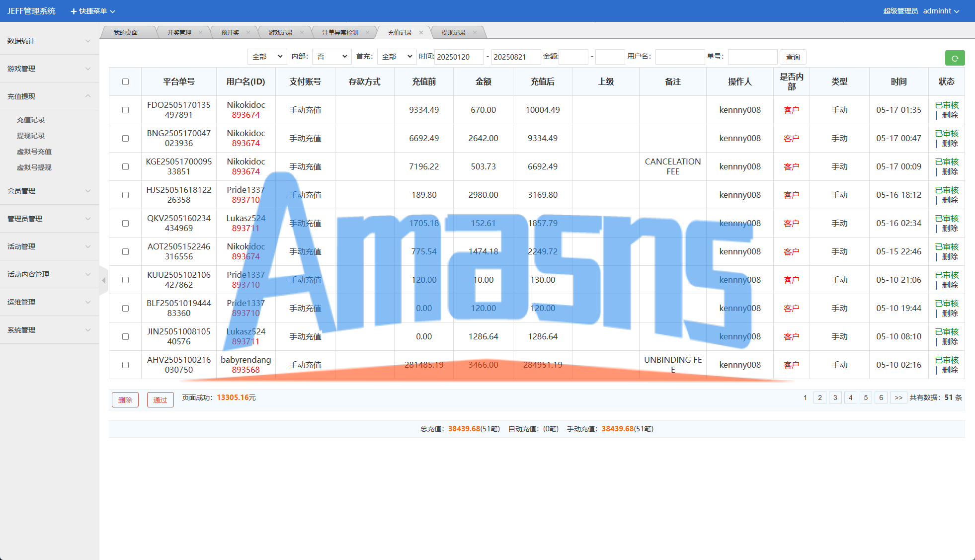Close the 提现记录 tab with its x icon
This screenshot has height=560, width=975.
pos(475,33)
